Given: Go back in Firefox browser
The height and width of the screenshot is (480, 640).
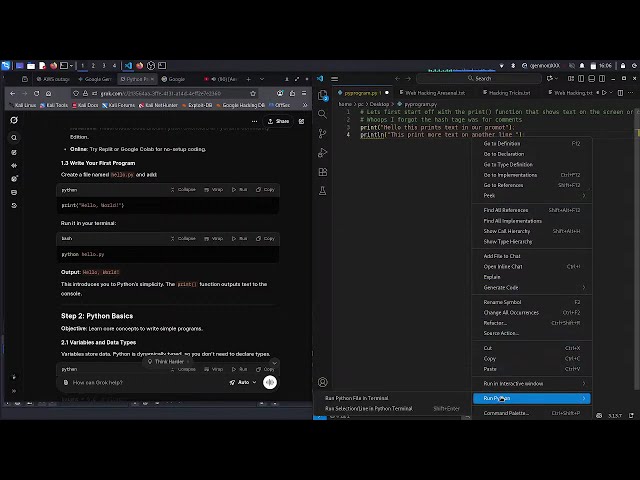Looking at the screenshot, I should 13,93.
